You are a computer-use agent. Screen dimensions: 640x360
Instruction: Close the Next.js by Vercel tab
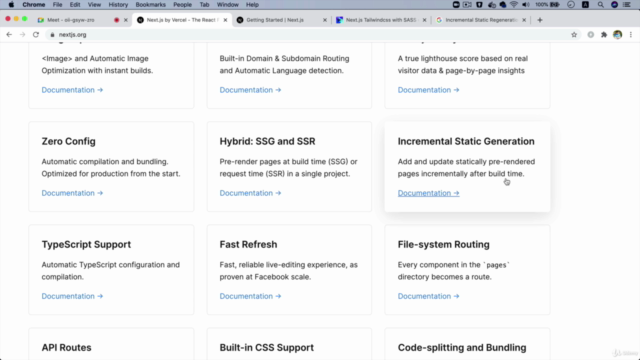pos(225,20)
